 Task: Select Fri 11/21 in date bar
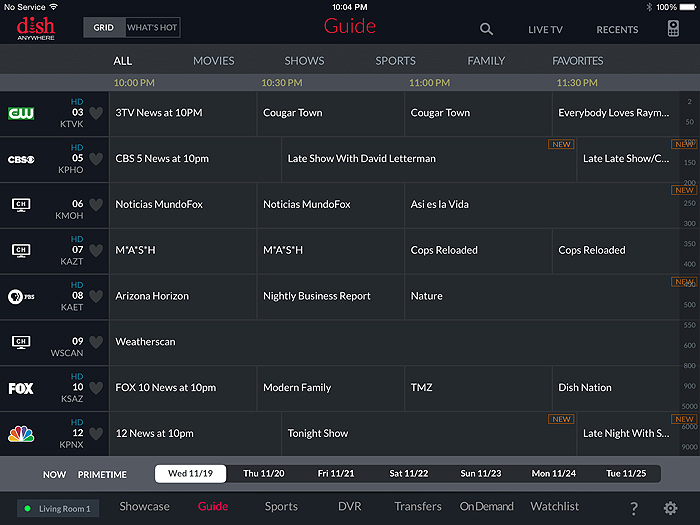click(337, 474)
